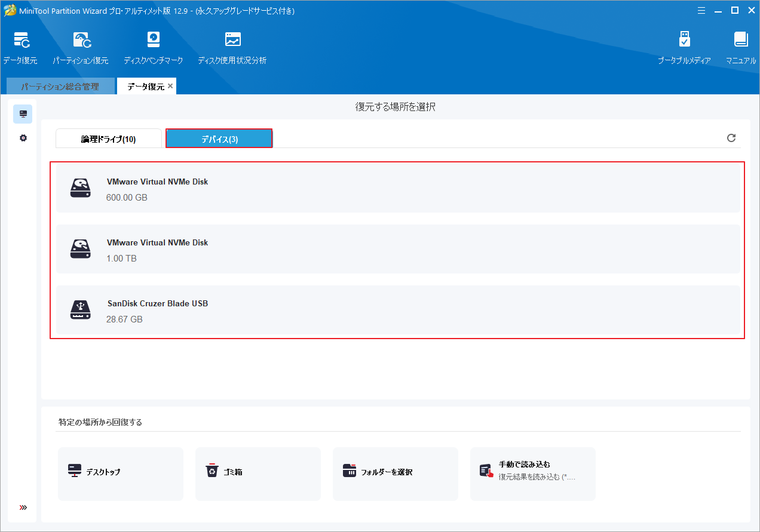760x532 pixels.
Task: Select the デバイス(3) tab
Action: pos(219,139)
